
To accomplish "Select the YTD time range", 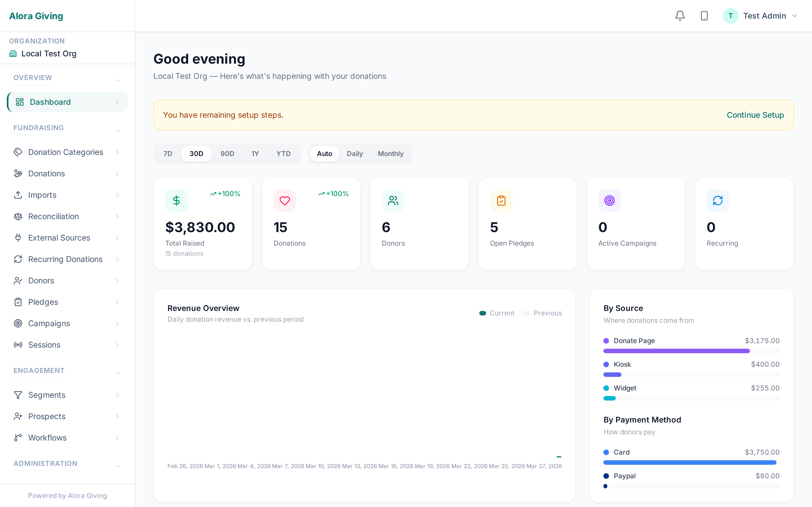I will pos(283,154).
